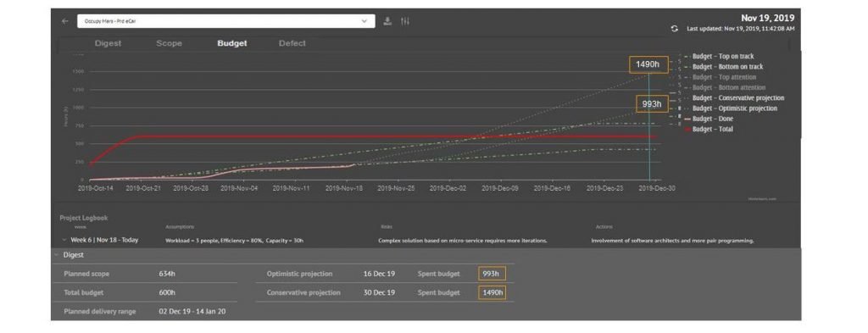Click the 993h chart data label

652,104
